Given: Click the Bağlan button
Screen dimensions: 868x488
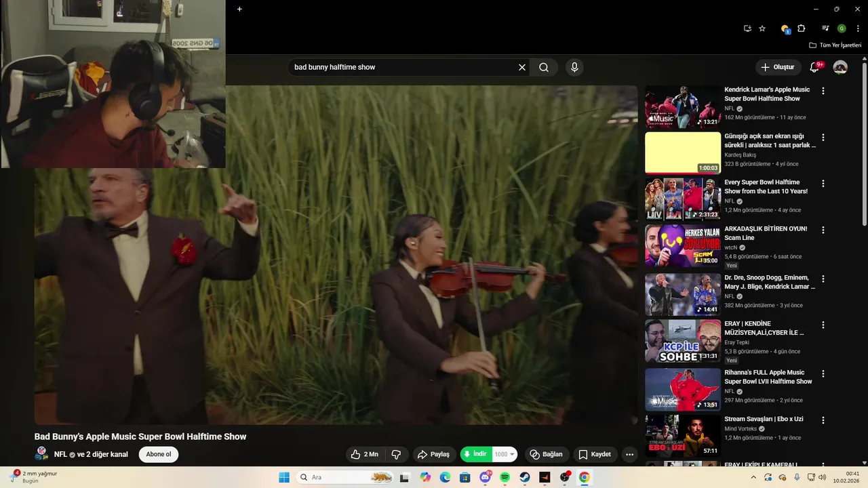Looking at the screenshot, I should pos(547,454).
